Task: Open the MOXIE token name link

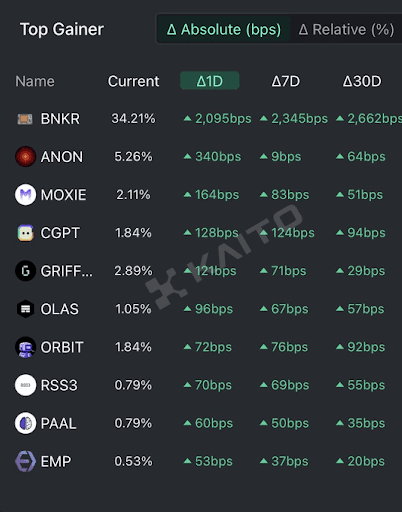Action: pos(63,195)
